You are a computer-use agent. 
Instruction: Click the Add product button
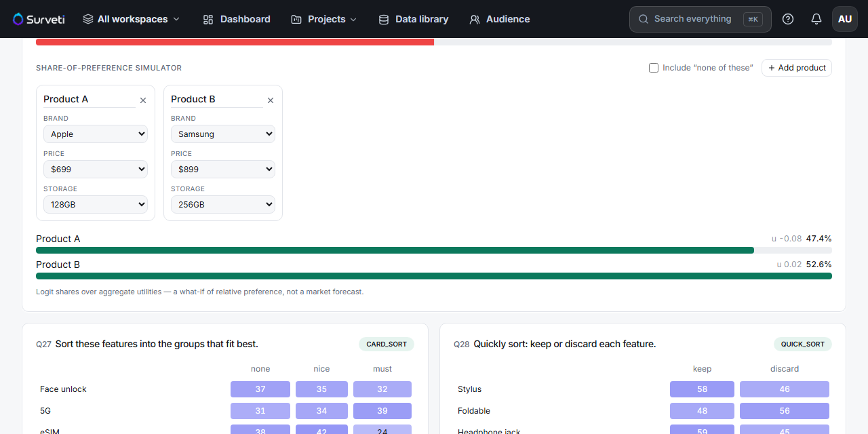point(797,68)
